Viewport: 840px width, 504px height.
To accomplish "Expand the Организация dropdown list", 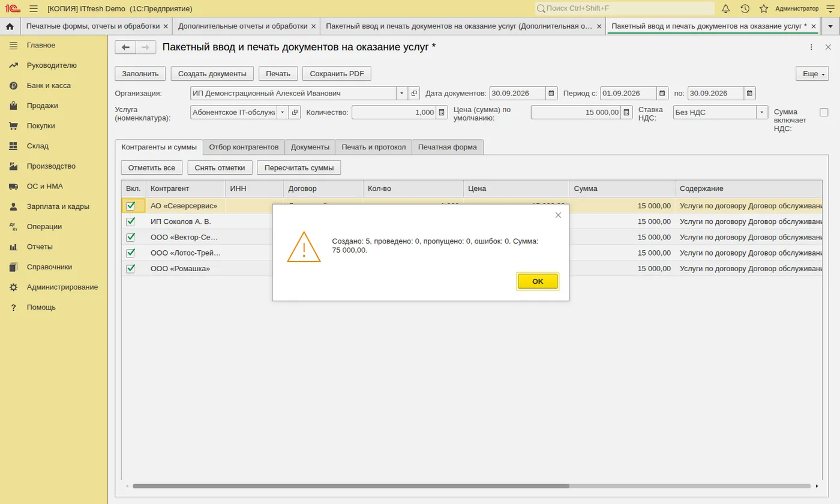I will pyautogui.click(x=402, y=94).
